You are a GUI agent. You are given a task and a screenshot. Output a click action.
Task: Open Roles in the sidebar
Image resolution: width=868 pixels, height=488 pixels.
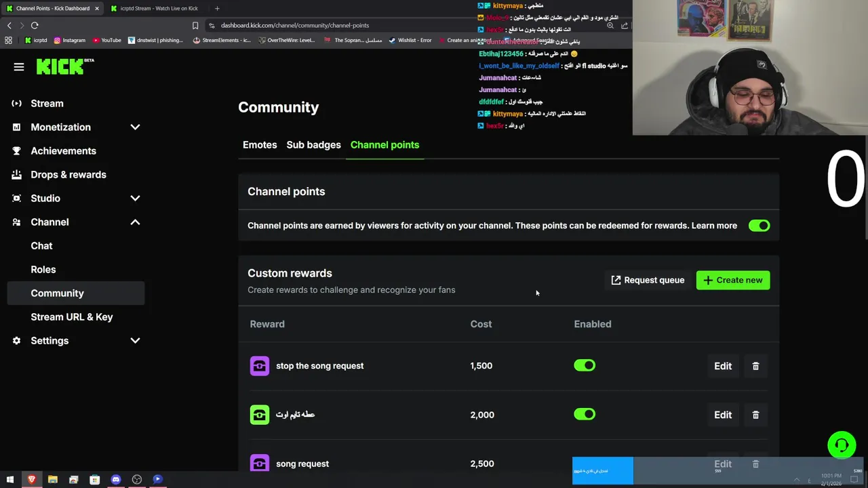point(43,270)
